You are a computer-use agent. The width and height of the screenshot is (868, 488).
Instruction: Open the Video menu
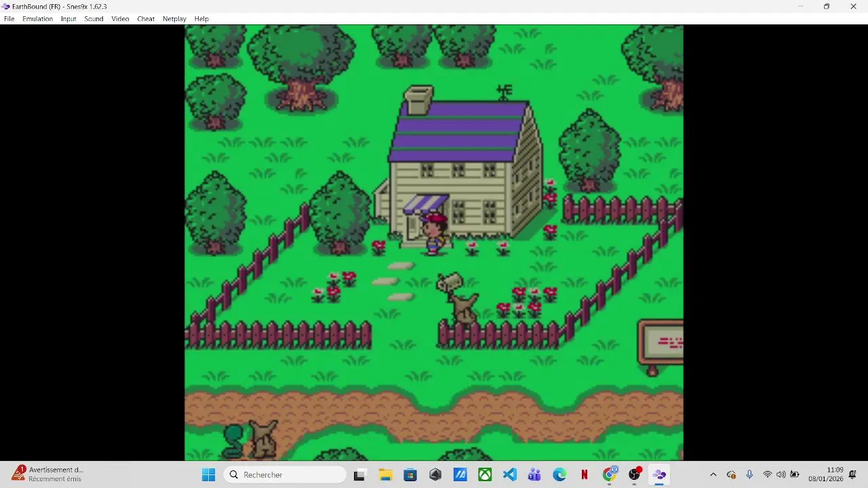click(x=120, y=19)
